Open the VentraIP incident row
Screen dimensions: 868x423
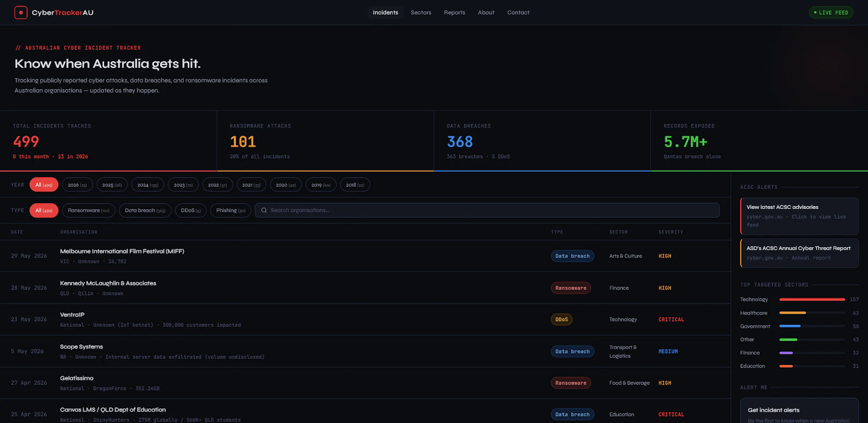pyautogui.click(x=365, y=319)
